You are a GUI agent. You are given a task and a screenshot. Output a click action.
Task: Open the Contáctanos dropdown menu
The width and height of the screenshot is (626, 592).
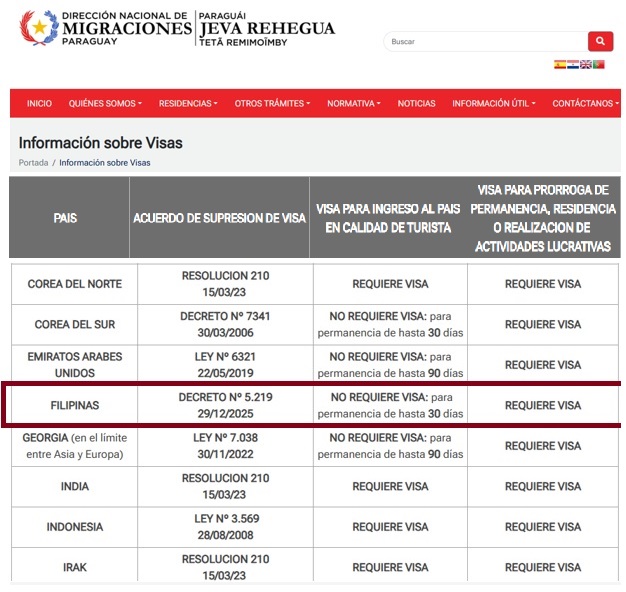pos(585,104)
